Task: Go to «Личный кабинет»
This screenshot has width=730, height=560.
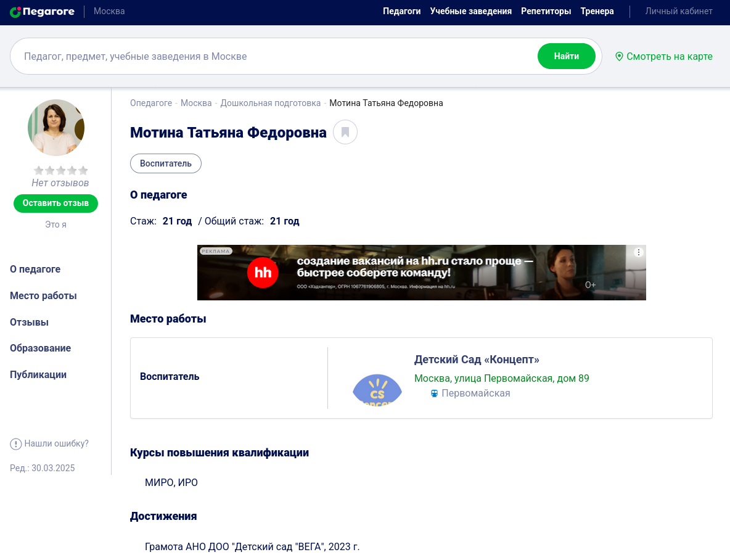Action: (x=679, y=11)
